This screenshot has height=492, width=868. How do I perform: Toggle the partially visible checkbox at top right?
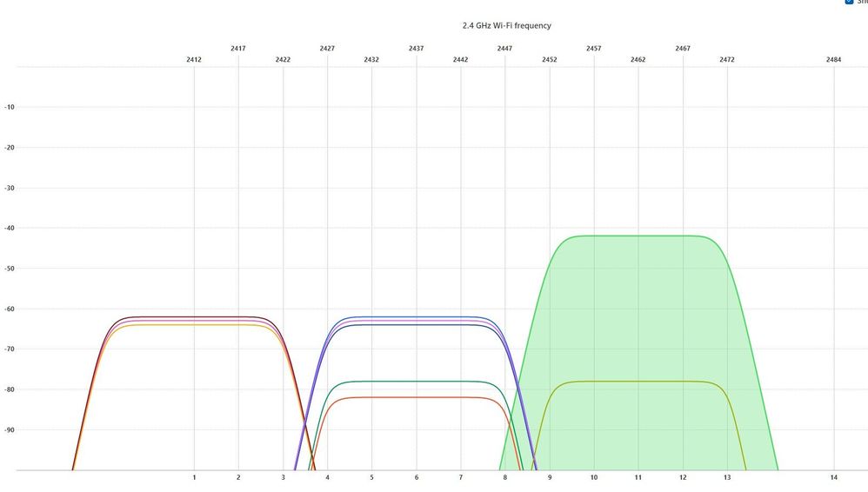[850, 2]
